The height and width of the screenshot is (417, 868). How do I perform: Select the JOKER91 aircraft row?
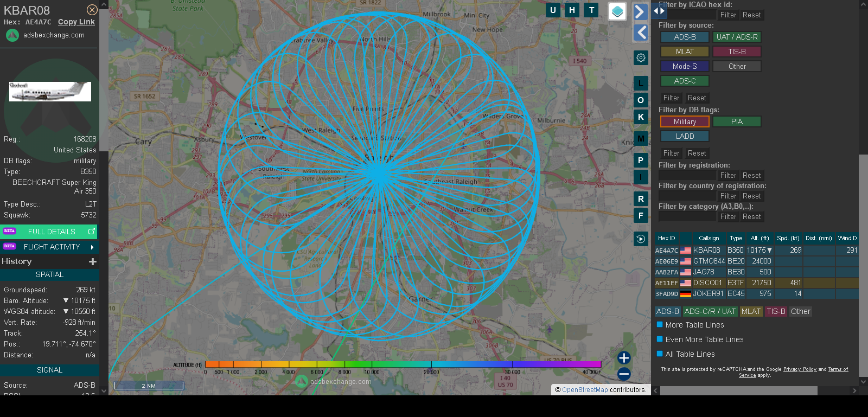pyautogui.click(x=756, y=294)
